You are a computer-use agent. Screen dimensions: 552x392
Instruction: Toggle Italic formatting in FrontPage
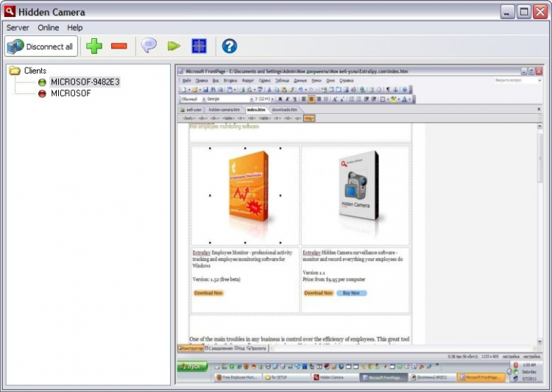click(x=288, y=99)
